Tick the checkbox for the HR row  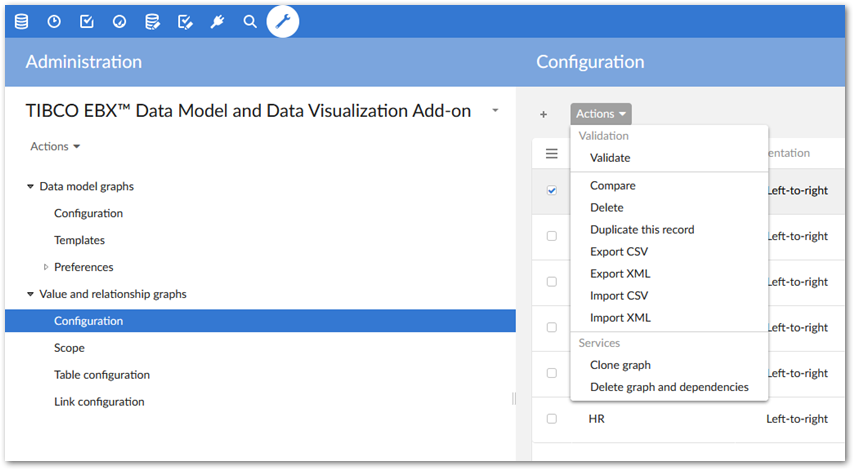coord(551,419)
